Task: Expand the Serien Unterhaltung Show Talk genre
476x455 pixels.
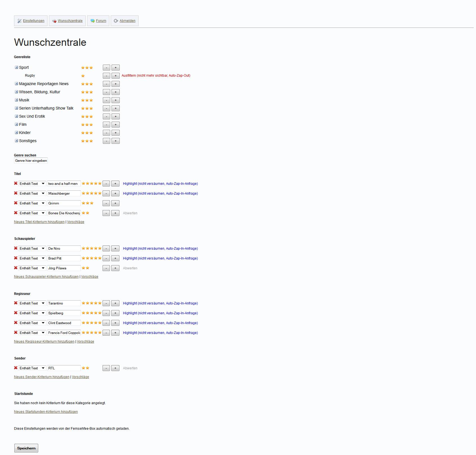Action: click(16, 108)
